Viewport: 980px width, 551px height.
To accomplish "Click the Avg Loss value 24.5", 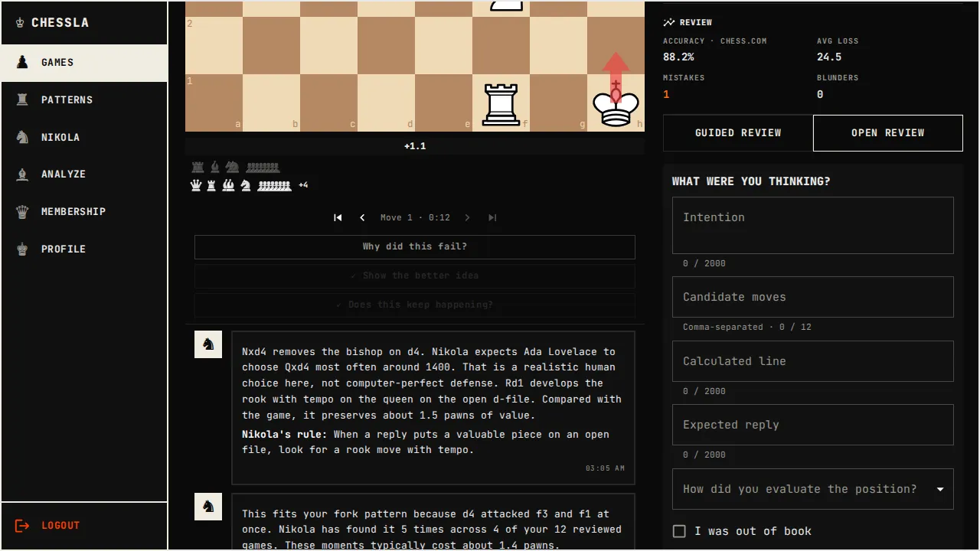I will (829, 57).
